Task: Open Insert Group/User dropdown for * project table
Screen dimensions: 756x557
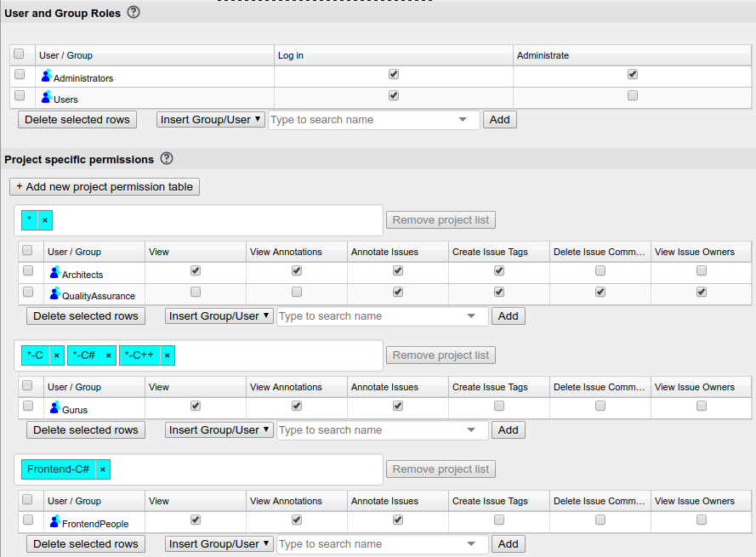Action: coord(219,315)
